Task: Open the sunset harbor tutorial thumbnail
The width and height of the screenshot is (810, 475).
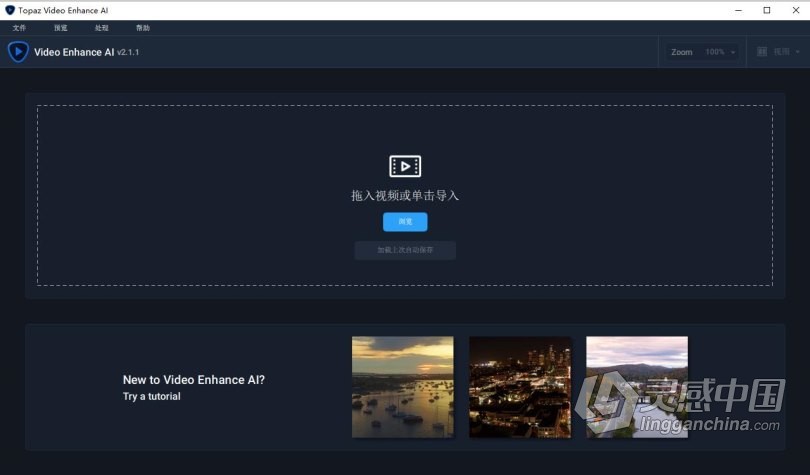Action: pyautogui.click(x=403, y=387)
